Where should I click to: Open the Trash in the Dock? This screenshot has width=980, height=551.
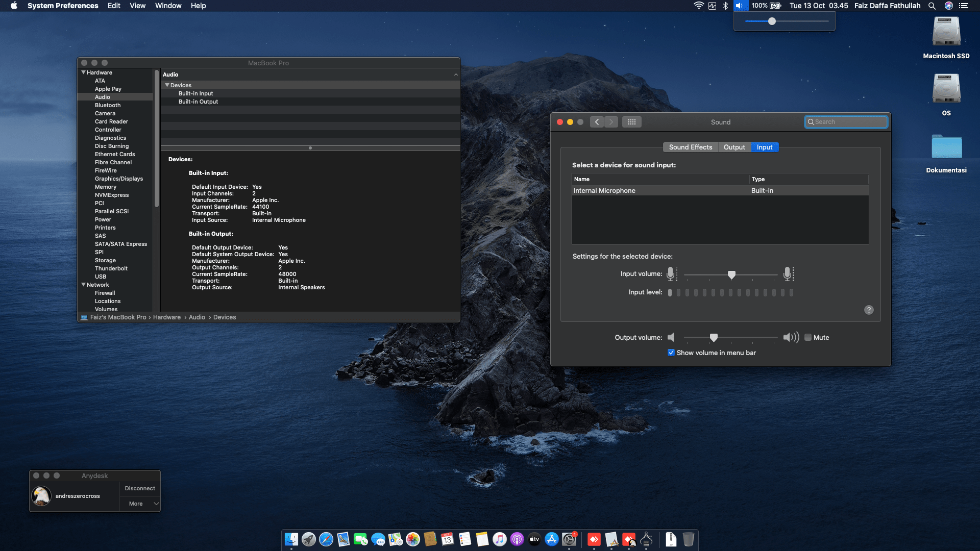point(689,539)
